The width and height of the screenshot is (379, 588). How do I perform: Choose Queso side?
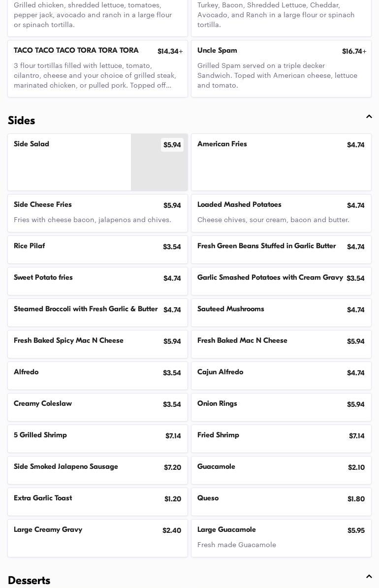point(281,501)
